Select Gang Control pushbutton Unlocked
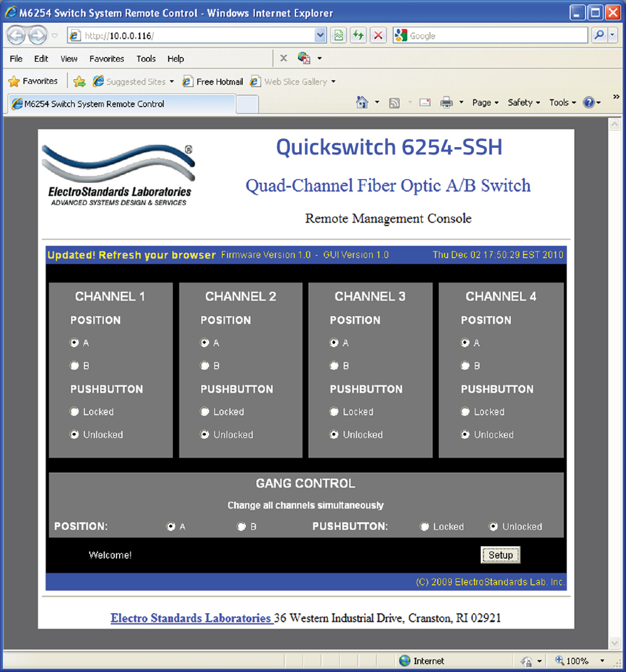This screenshot has width=626, height=672. tap(494, 526)
